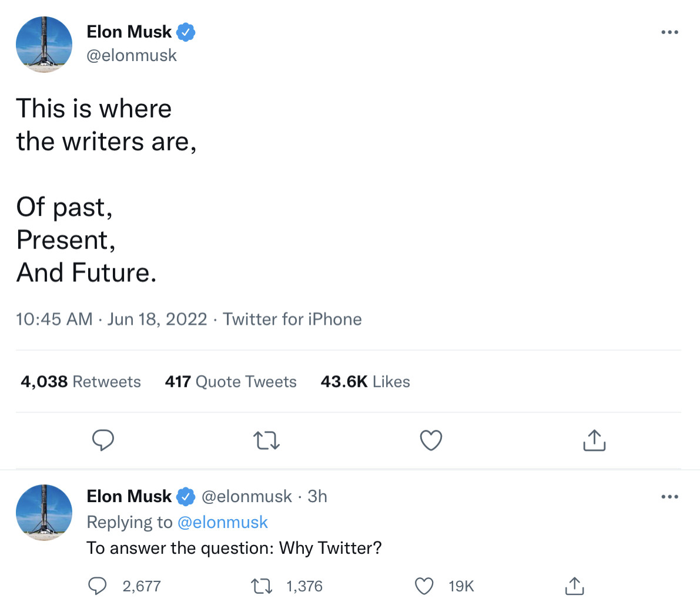Reply to the 'Why Twitter?' tweet

coord(98,585)
